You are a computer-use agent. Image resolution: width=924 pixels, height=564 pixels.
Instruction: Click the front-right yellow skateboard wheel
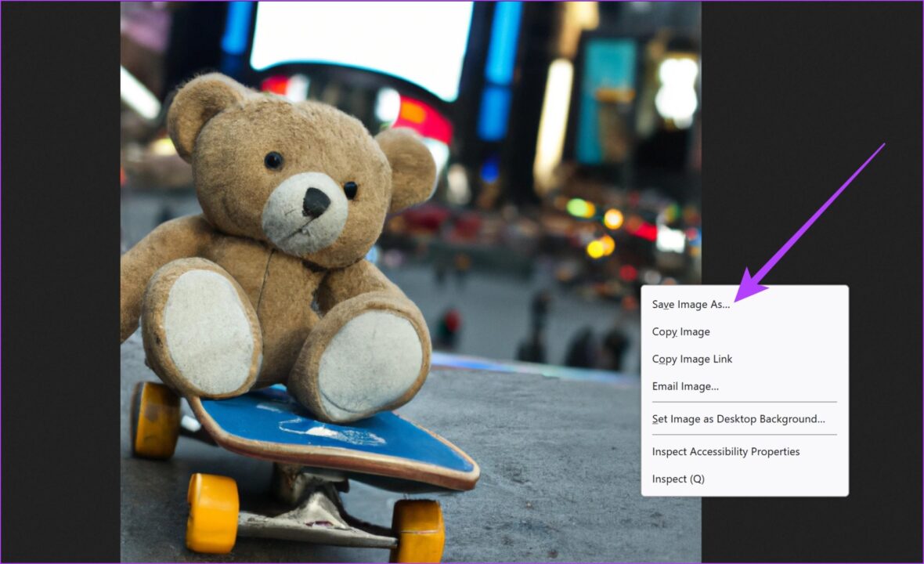point(417,530)
